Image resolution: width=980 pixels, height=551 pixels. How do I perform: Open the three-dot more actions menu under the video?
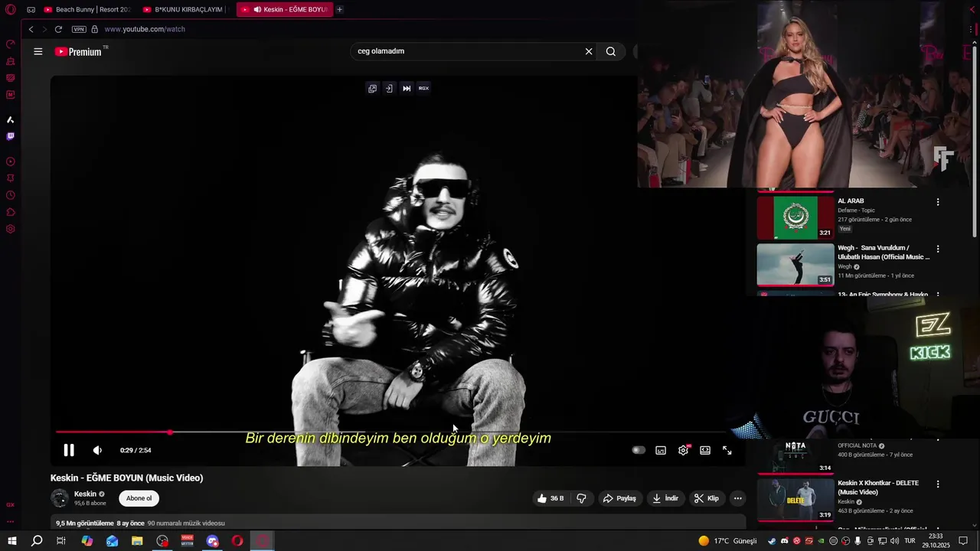[737, 498]
